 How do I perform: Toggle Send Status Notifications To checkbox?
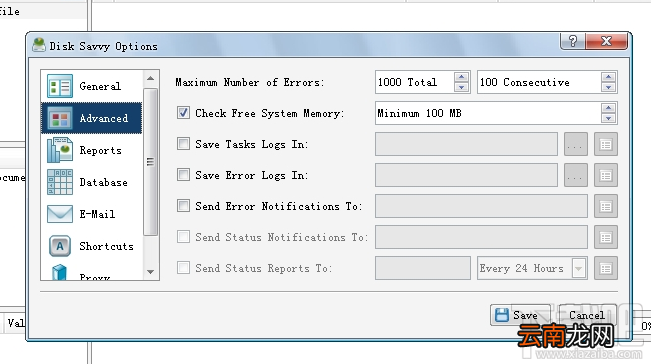pyautogui.click(x=183, y=237)
